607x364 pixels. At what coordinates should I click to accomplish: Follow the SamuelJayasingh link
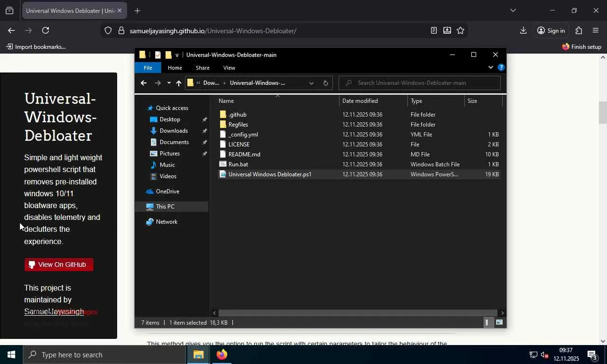point(54,312)
